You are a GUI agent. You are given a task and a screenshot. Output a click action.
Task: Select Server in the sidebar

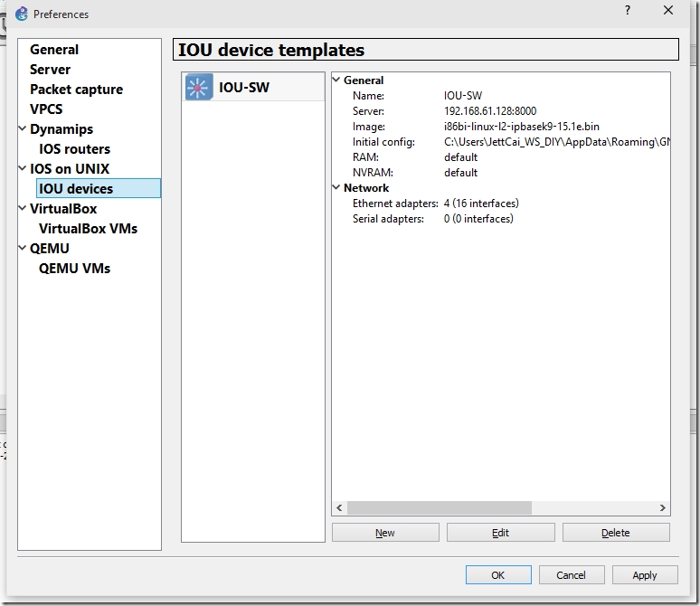point(50,70)
